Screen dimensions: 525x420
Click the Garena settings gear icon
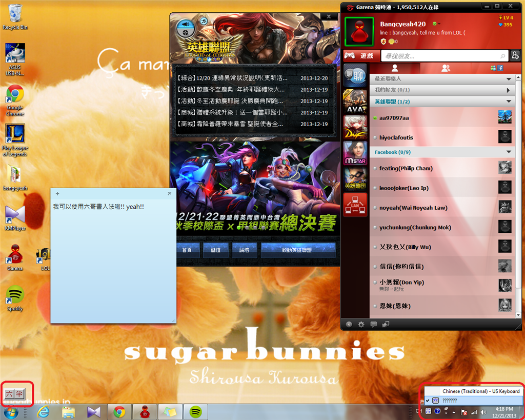point(361,324)
